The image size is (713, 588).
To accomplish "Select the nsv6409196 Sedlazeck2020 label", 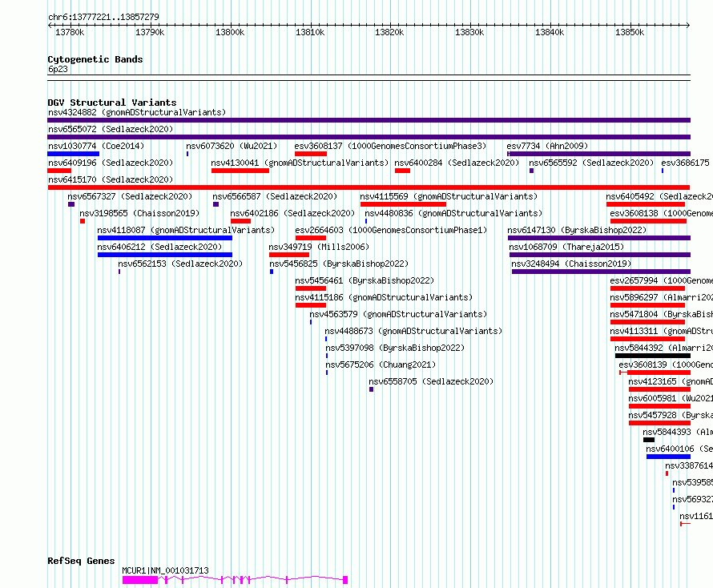I will [x=111, y=163].
